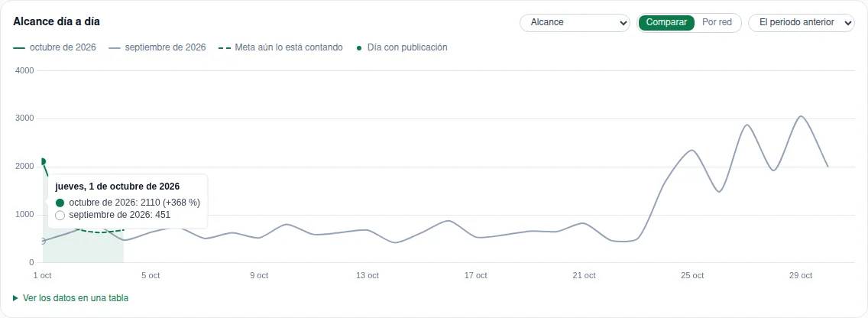Click the Alcance día a día heading
The height and width of the screenshot is (318, 868).
pyautogui.click(x=57, y=21)
